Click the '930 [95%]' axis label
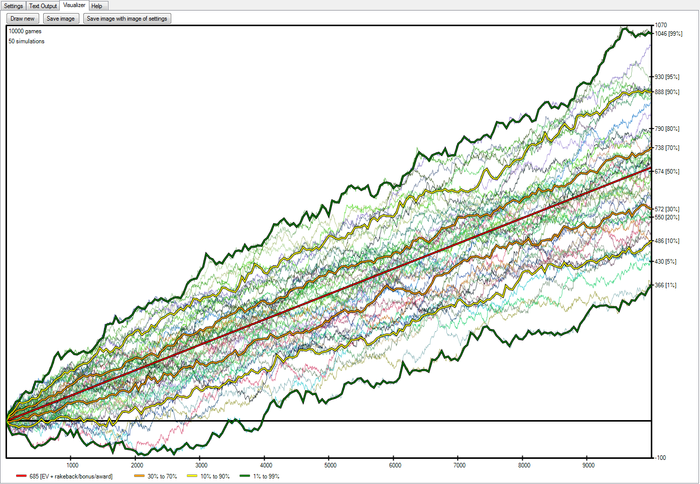 [x=667, y=77]
